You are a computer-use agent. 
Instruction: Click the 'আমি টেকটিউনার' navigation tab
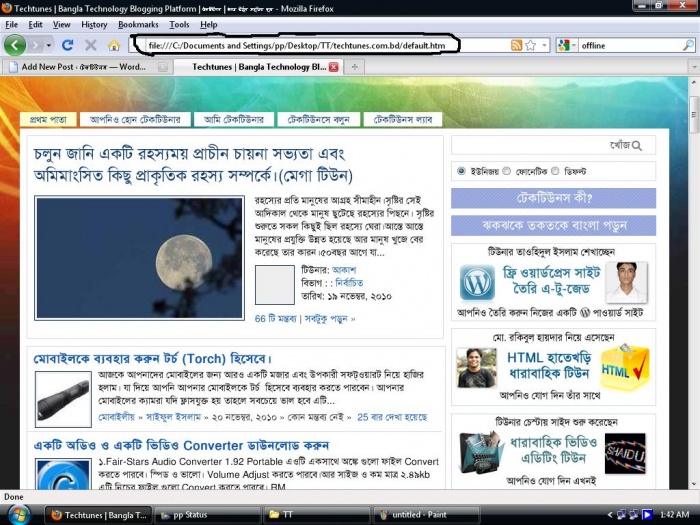tap(233, 119)
